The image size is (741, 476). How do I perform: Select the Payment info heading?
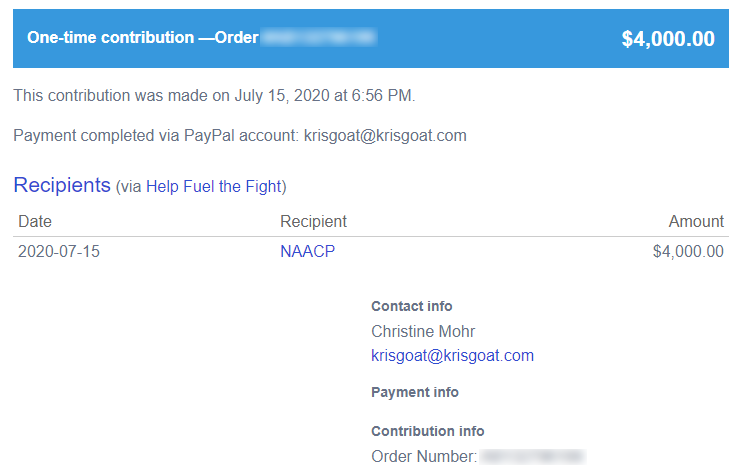pos(415,392)
